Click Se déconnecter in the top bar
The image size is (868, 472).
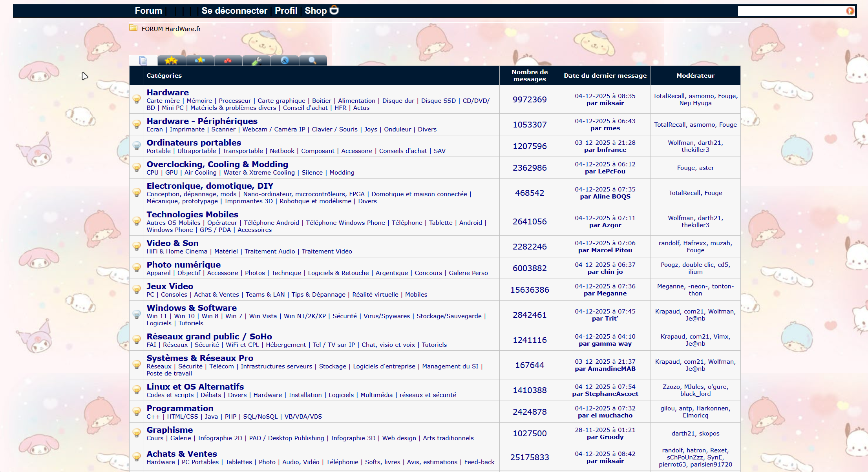point(234,11)
